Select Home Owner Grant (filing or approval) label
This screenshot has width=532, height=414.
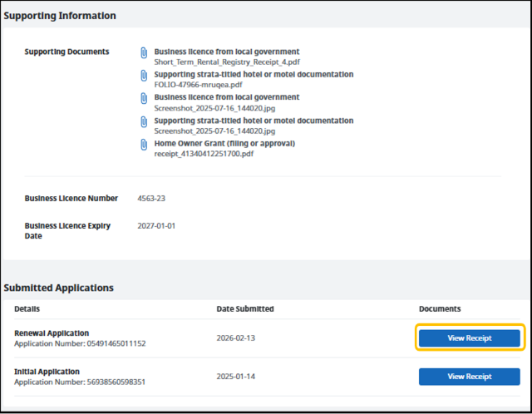pyautogui.click(x=224, y=144)
